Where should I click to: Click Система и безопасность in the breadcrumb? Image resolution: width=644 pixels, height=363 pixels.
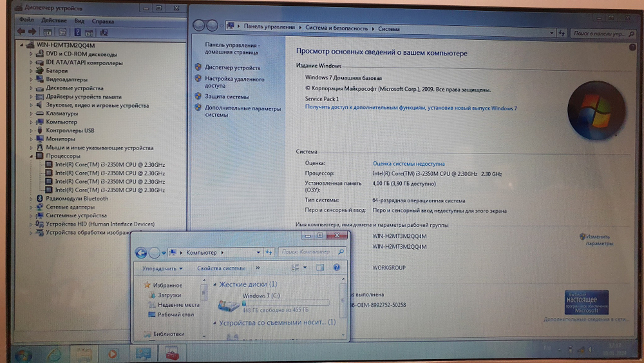click(x=336, y=28)
